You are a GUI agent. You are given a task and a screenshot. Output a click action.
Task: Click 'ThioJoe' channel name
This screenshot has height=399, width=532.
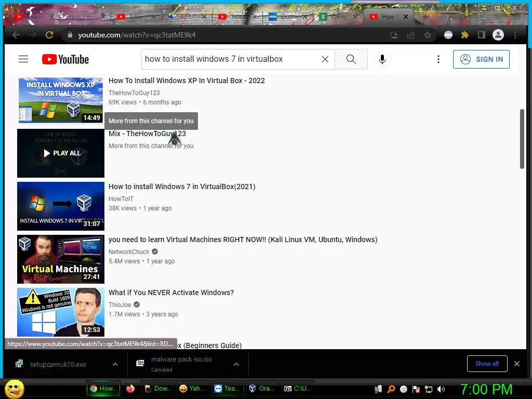(x=120, y=304)
